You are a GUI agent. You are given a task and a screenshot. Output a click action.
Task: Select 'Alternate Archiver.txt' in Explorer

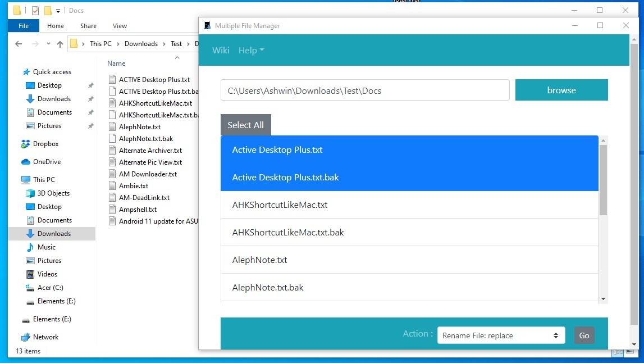coord(150,151)
